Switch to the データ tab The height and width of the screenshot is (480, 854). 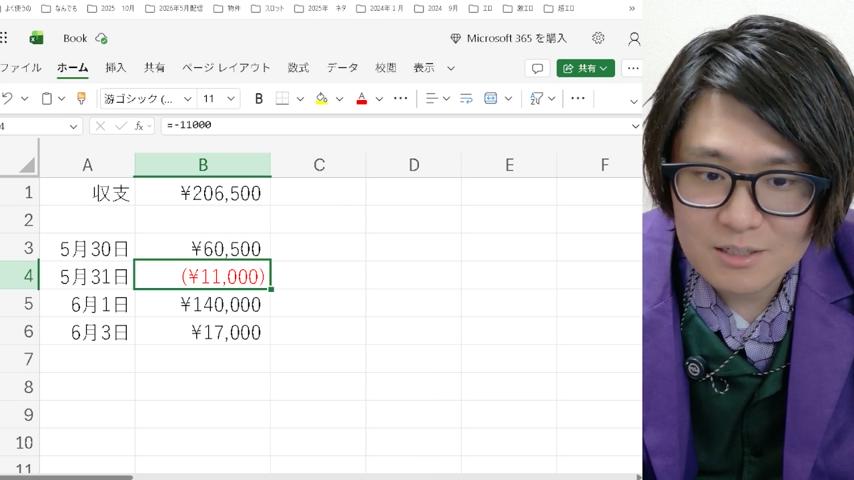342,68
